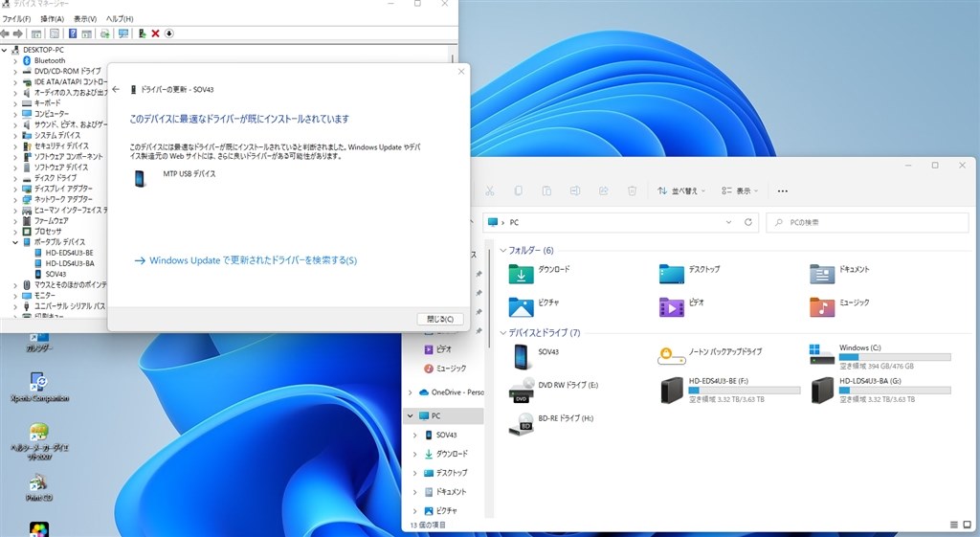The width and height of the screenshot is (980, 537).
Task: Collapse the ポータブル デバイス node
Action: tap(15, 242)
